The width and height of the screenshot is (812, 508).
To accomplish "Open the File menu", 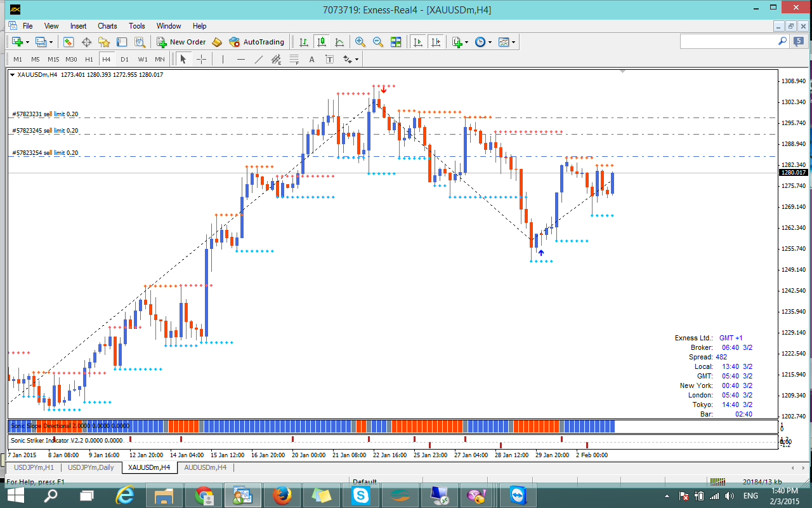I will (x=28, y=26).
